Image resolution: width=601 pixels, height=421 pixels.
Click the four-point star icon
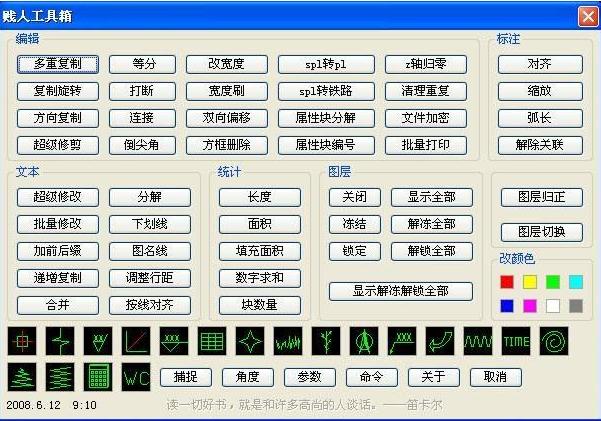click(249, 342)
